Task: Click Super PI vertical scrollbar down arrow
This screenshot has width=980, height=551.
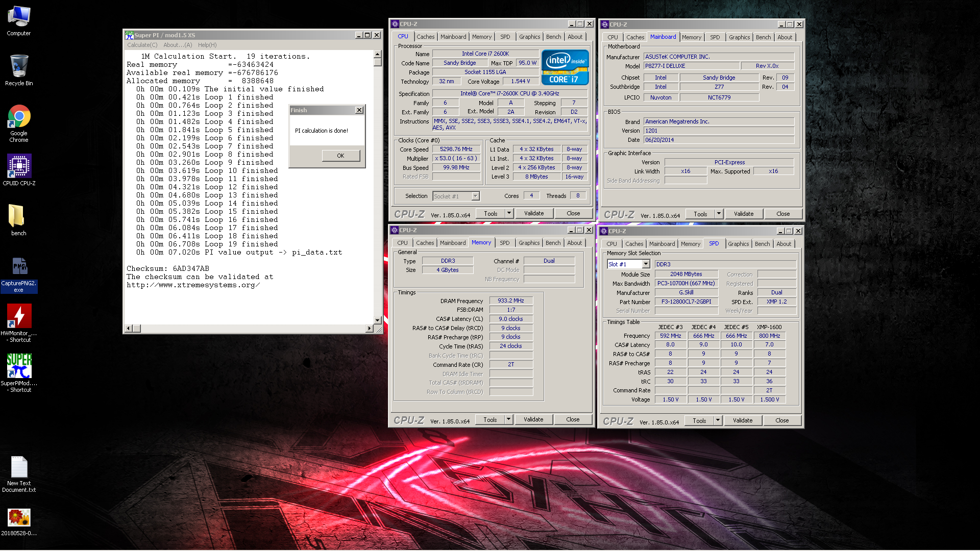Action: [x=377, y=320]
